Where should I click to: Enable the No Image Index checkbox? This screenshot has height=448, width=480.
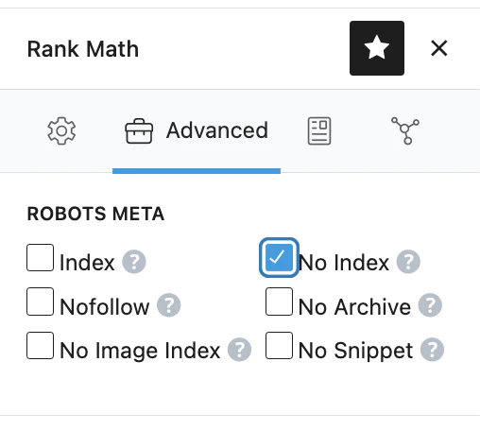[x=40, y=345]
